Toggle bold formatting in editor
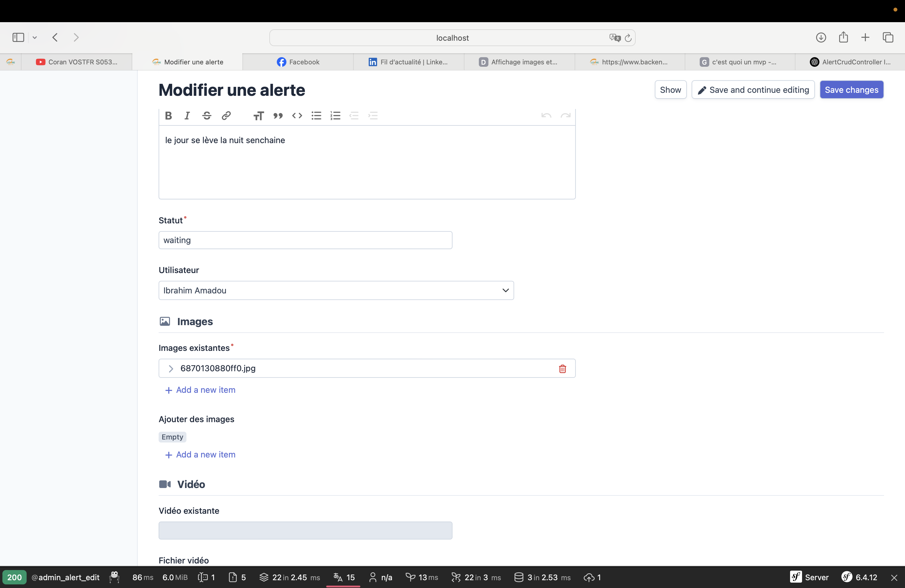The width and height of the screenshot is (905, 588). point(168,116)
